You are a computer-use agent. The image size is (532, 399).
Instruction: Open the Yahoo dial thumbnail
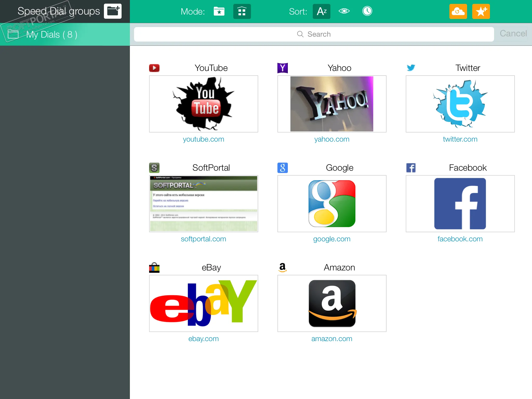click(332, 104)
